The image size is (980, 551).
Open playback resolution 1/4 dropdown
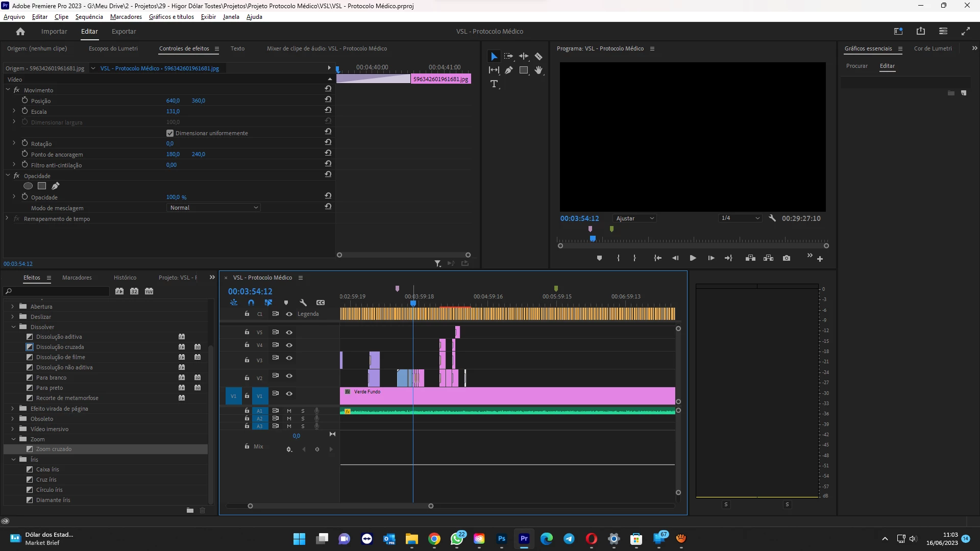(x=740, y=218)
